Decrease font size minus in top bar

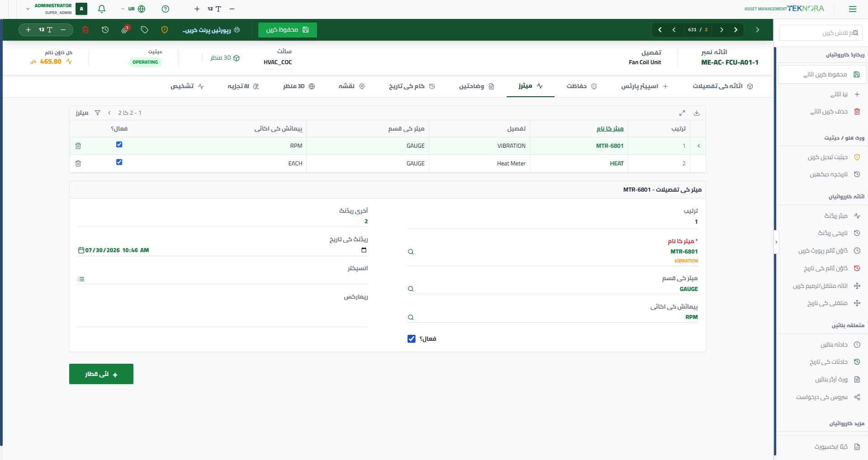pos(232,9)
